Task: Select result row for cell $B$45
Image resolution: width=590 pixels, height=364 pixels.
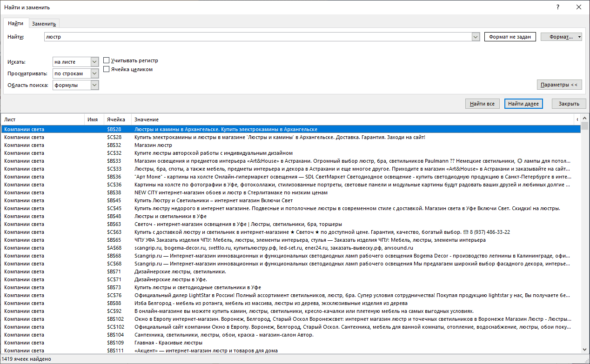Action: pyautogui.click(x=291, y=200)
